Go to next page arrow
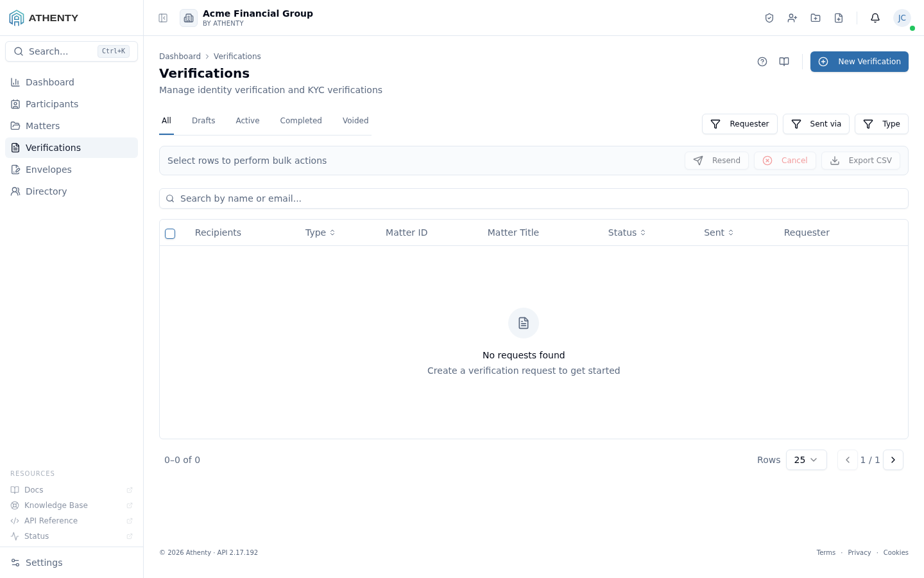924x578 pixels. point(893,460)
